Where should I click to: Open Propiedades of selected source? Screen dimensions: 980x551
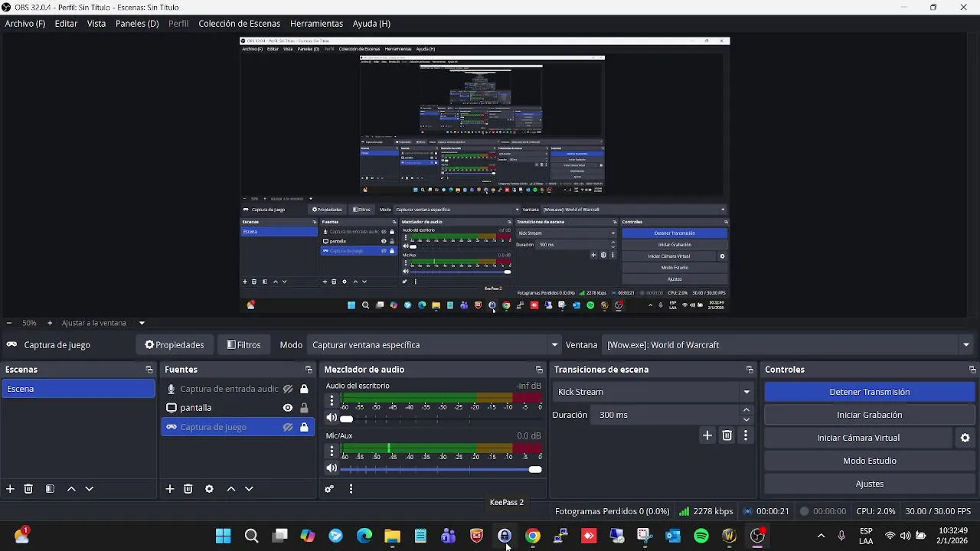(175, 345)
